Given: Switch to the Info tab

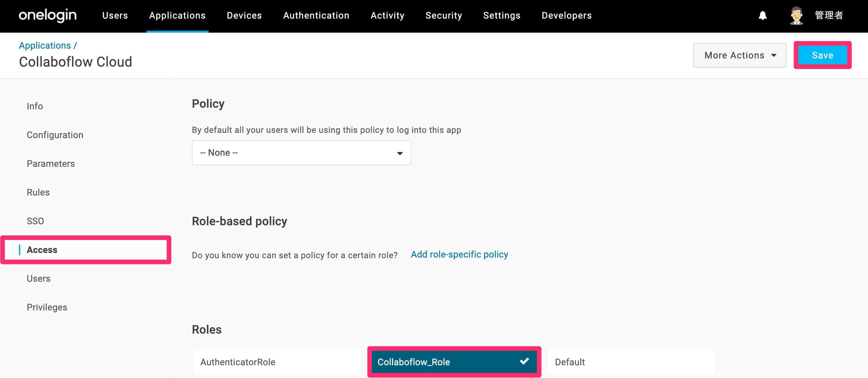Looking at the screenshot, I should [x=35, y=106].
